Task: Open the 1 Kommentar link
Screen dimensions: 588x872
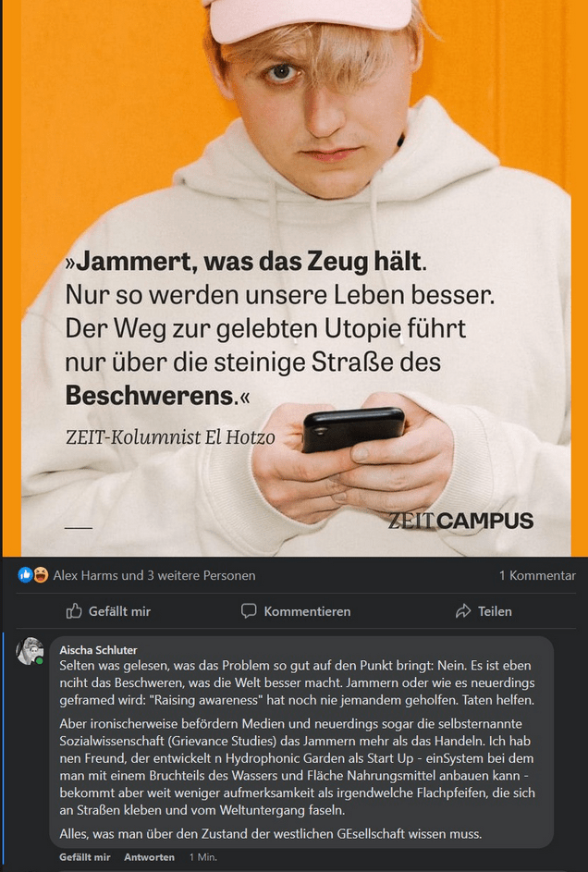Action: 537,575
